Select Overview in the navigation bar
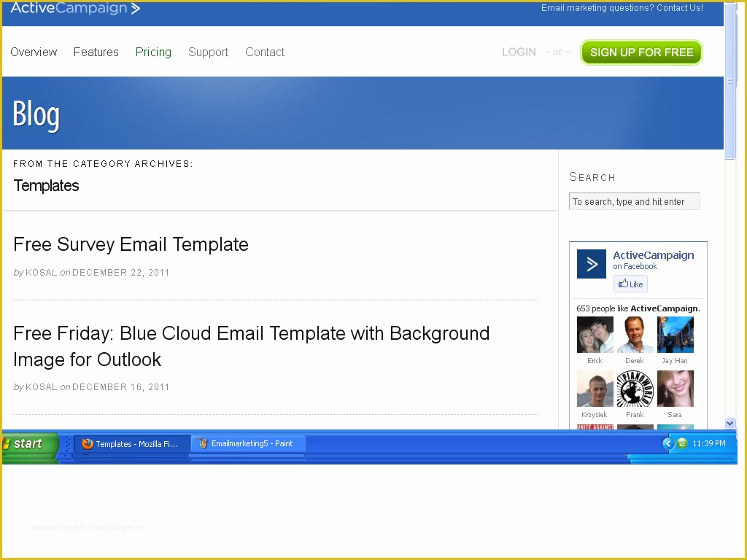This screenshot has width=747, height=560. click(34, 52)
